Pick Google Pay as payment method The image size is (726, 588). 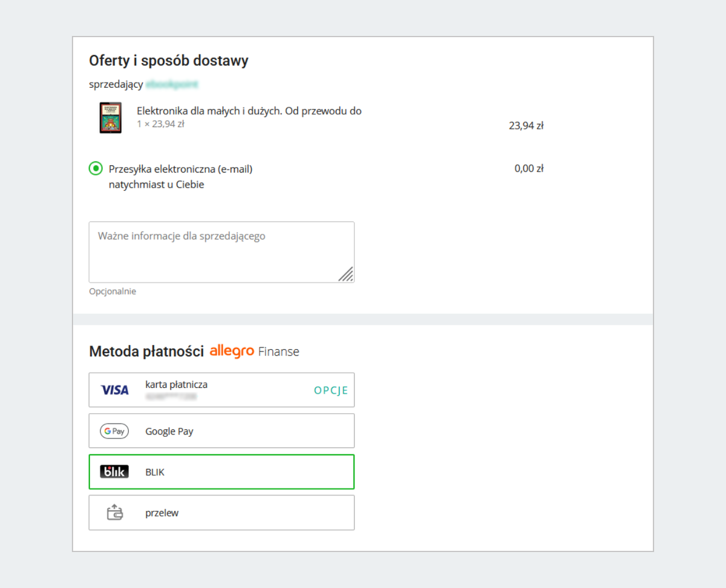tap(169, 431)
